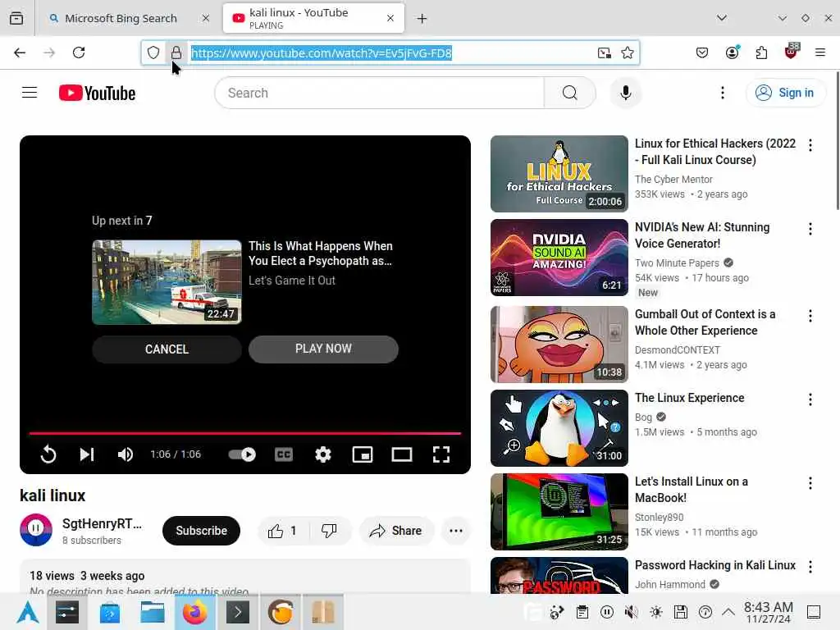Open the YouTube guide hamburger menu
Image resolution: width=840 pixels, height=630 pixels.
point(30,93)
